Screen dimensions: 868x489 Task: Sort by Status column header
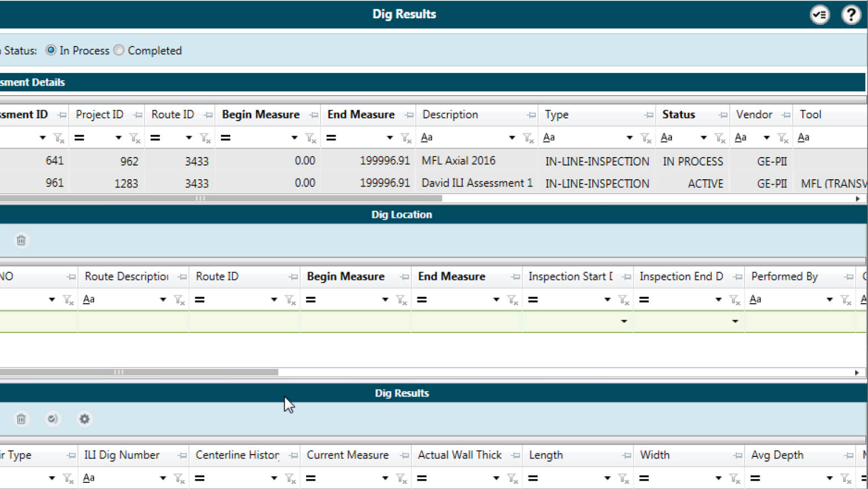679,115
